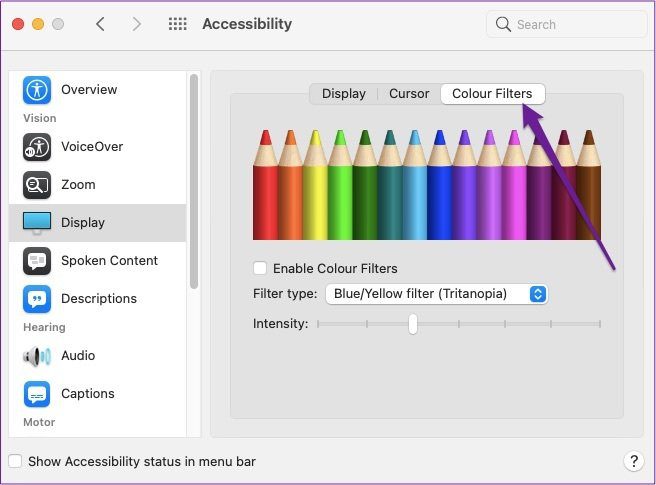Switch to the Display tab

(343, 93)
